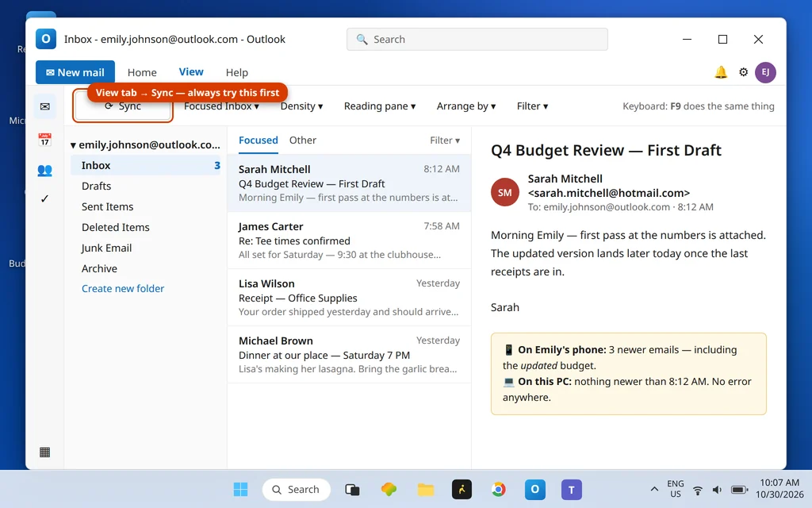812x508 pixels.
Task: Open the Deleted Items folder
Action: (146, 227)
